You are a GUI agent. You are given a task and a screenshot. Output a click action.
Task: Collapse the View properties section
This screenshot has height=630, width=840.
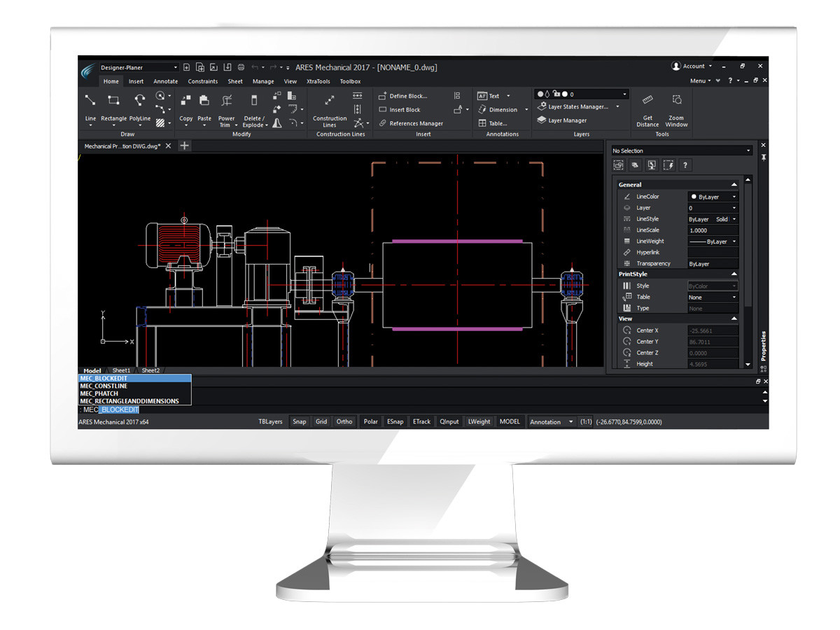tap(734, 318)
